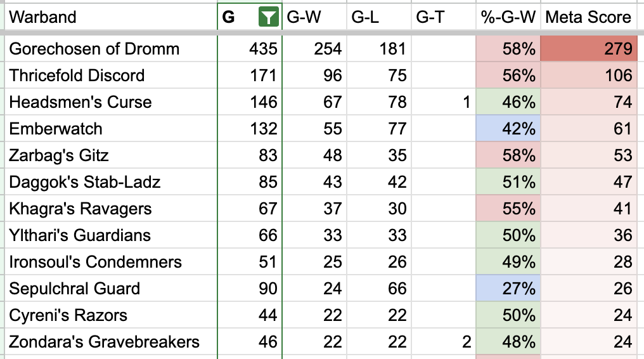Select Ironsoul's Condemners Meta Score 28

[x=589, y=262]
